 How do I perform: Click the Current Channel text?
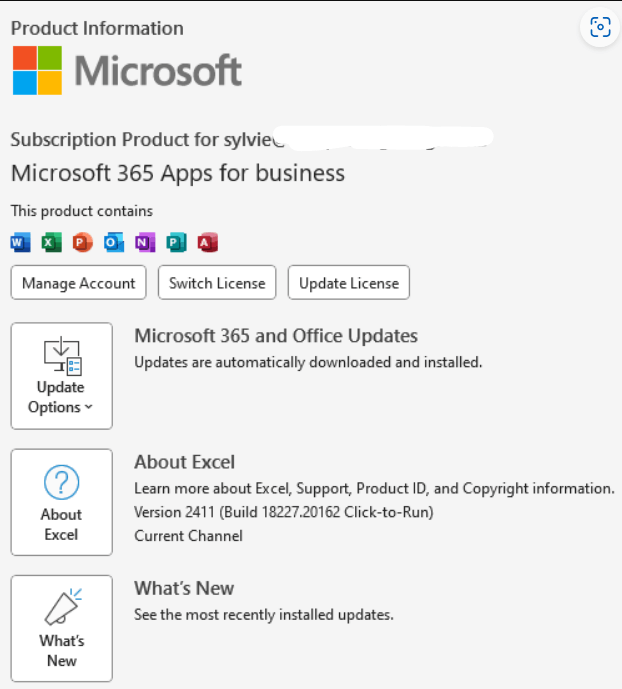(188, 536)
